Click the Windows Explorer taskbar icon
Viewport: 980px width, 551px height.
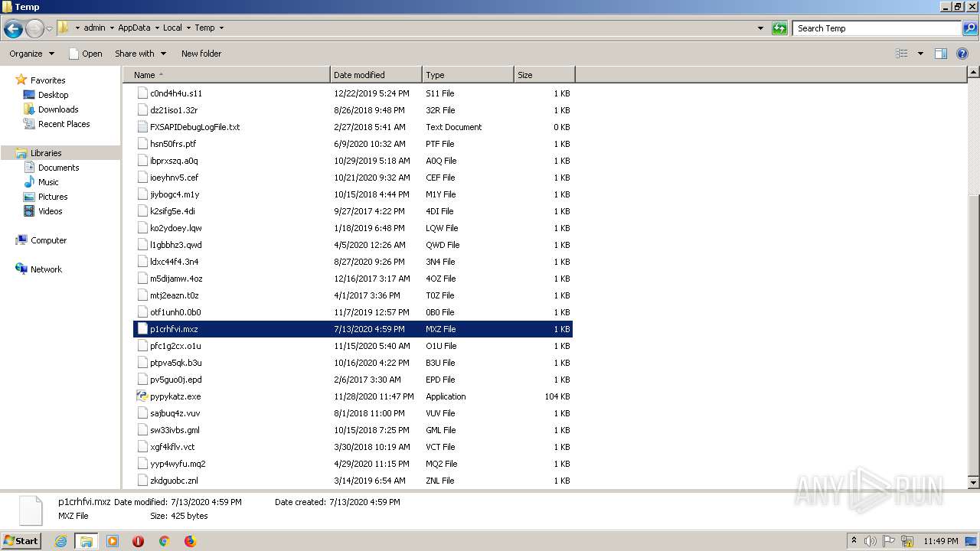87,541
